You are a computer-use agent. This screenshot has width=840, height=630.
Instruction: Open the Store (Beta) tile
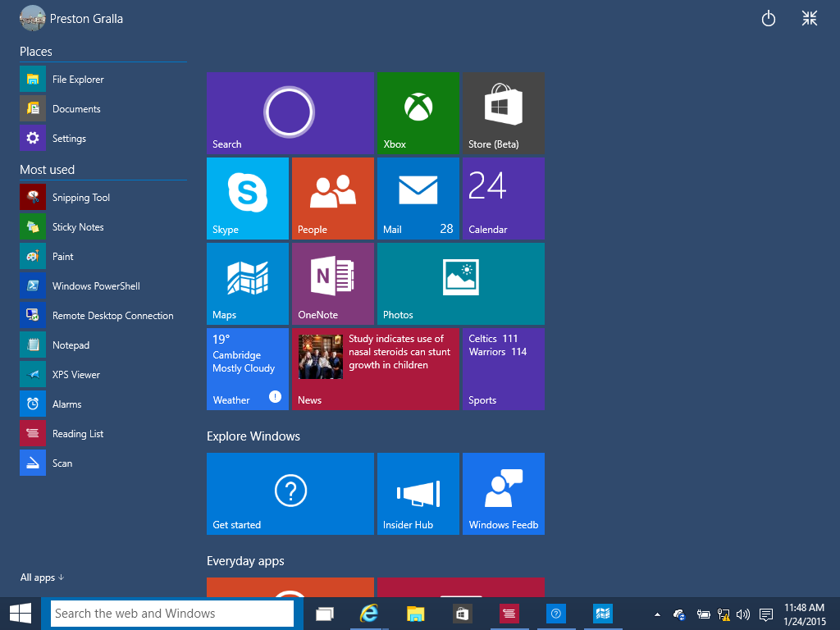click(504, 113)
